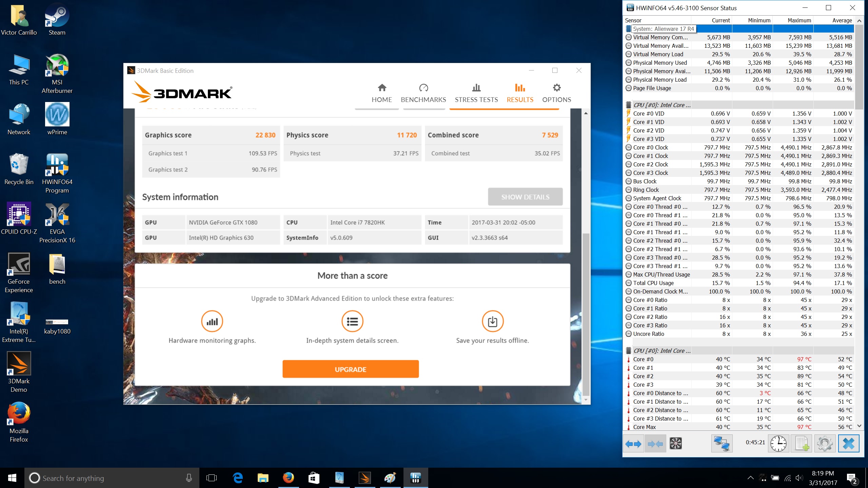Select Total CPU Usage sensor row
The height and width of the screenshot is (488, 868).
(x=739, y=283)
